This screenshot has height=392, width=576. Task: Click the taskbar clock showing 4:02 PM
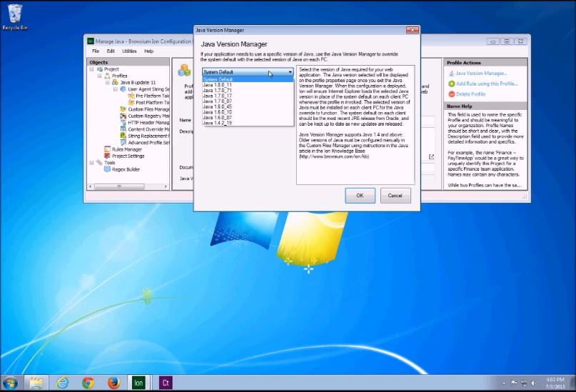[x=555, y=383]
